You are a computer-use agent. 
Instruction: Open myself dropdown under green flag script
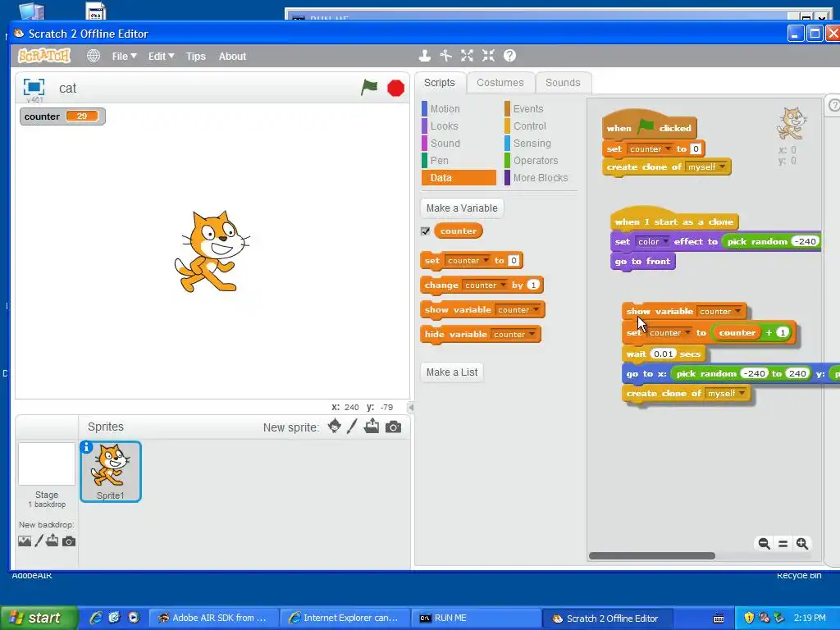[x=706, y=167]
